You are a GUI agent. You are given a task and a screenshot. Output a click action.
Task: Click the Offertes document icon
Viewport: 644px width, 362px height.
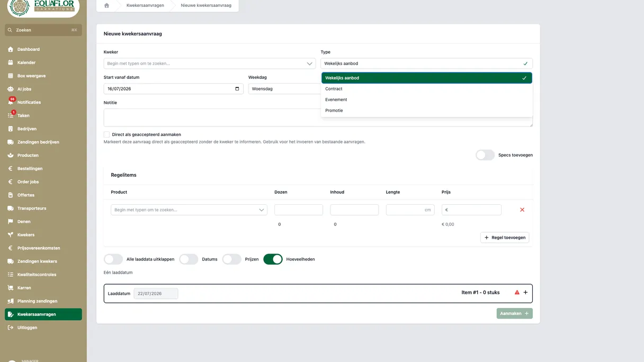tap(10, 195)
